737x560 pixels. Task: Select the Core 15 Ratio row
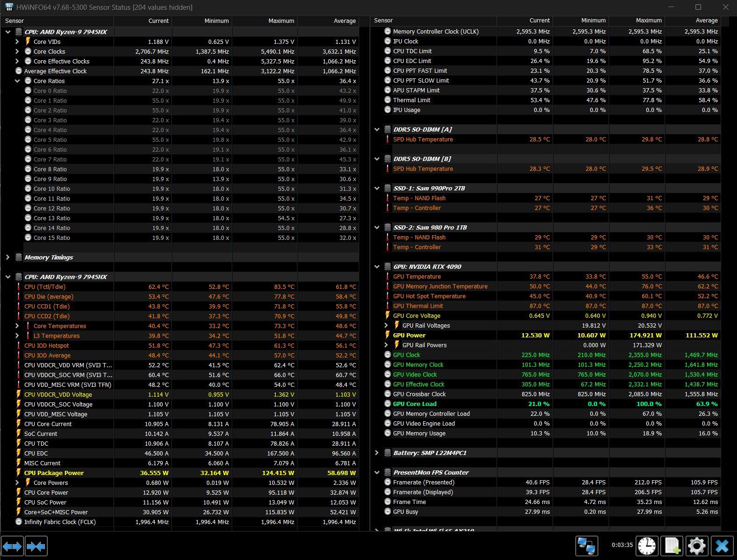point(180,238)
